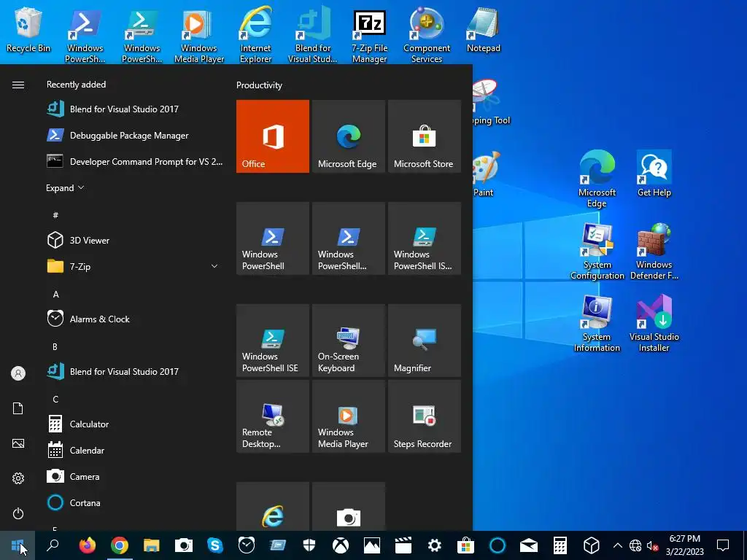This screenshot has height=560, width=747.
Task: Open Google Chrome from taskbar
Action: [x=120, y=545]
